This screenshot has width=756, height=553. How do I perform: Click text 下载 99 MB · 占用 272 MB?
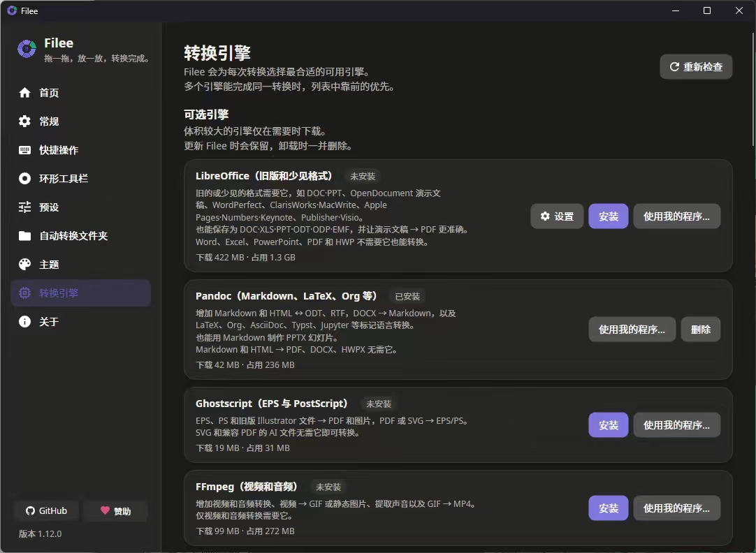(x=245, y=531)
